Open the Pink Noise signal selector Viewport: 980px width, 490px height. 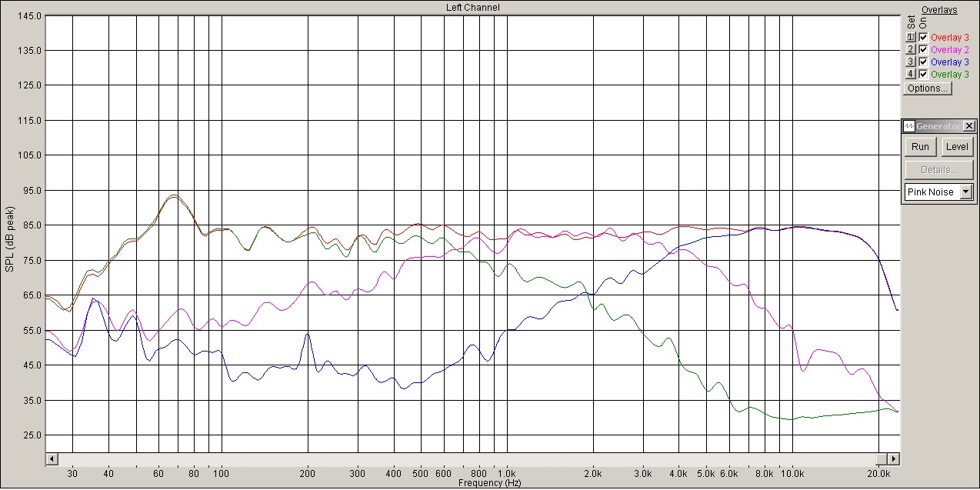coord(938,192)
